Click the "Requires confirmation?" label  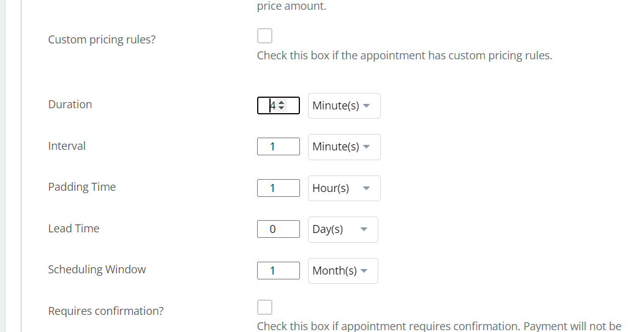[105, 311]
